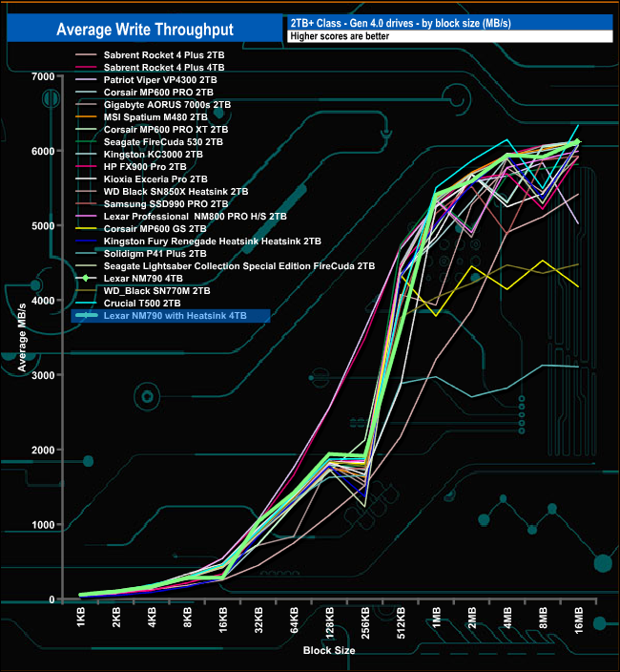Click WD Black SN850X Heatsink 2TB legend label

pos(176,192)
